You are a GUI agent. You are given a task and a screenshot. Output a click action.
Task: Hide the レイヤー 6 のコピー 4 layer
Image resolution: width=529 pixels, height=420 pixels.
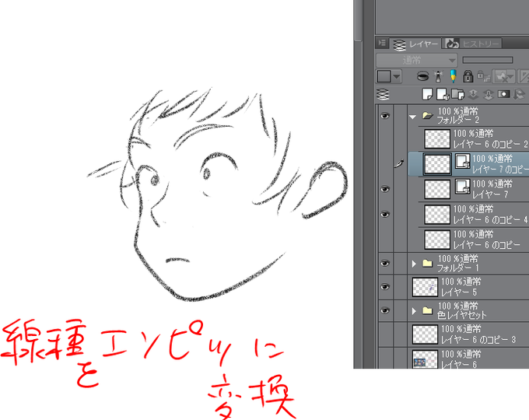coord(385,215)
